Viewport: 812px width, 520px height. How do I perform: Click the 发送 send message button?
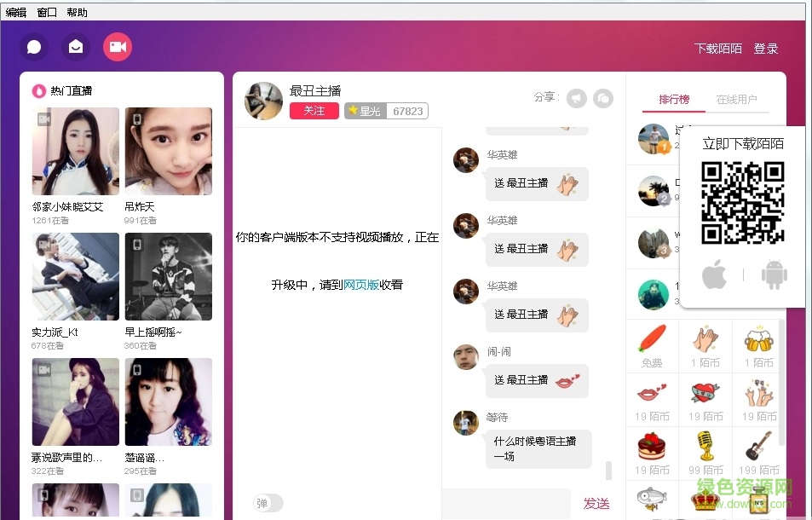(x=596, y=503)
